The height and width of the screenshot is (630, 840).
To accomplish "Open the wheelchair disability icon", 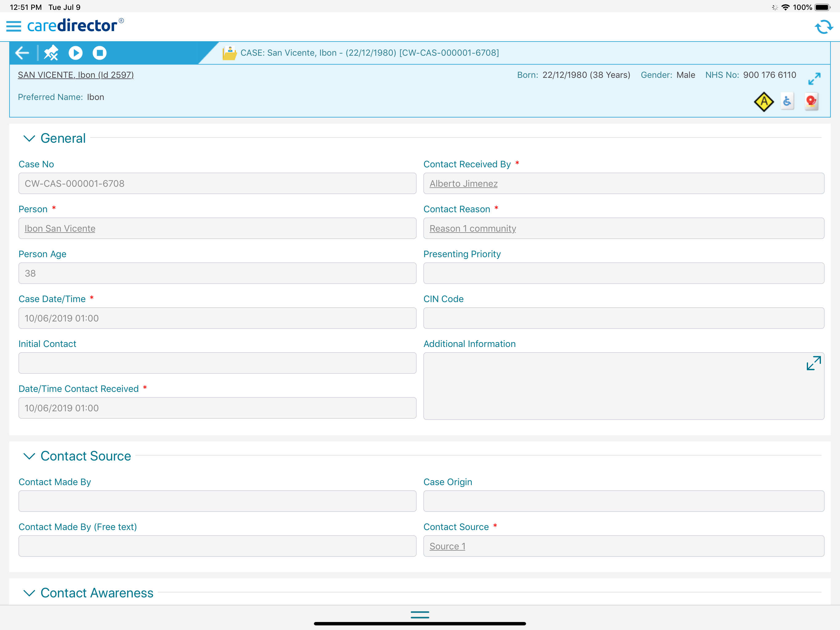I will 788,102.
